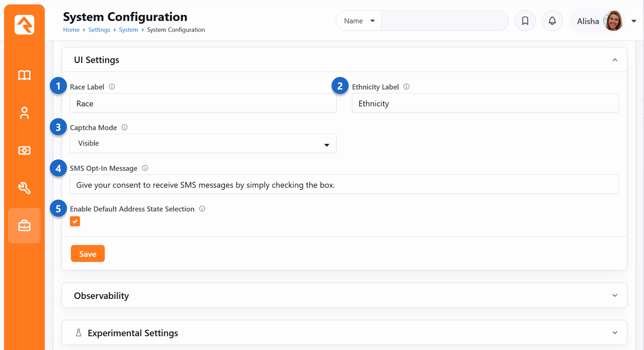Click into the Race Label field
This screenshot has width=644, height=350.
click(203, 103)
